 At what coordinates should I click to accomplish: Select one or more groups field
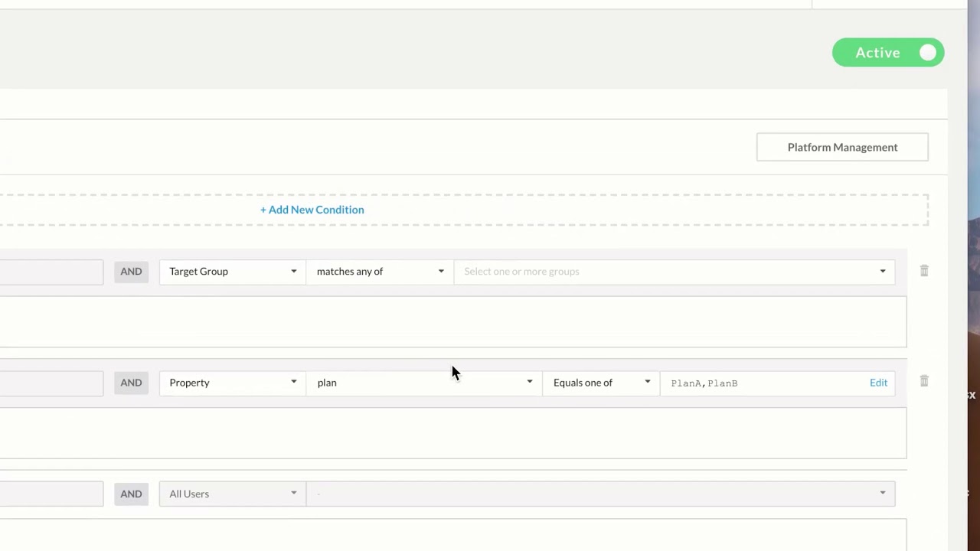coord(674,272)
